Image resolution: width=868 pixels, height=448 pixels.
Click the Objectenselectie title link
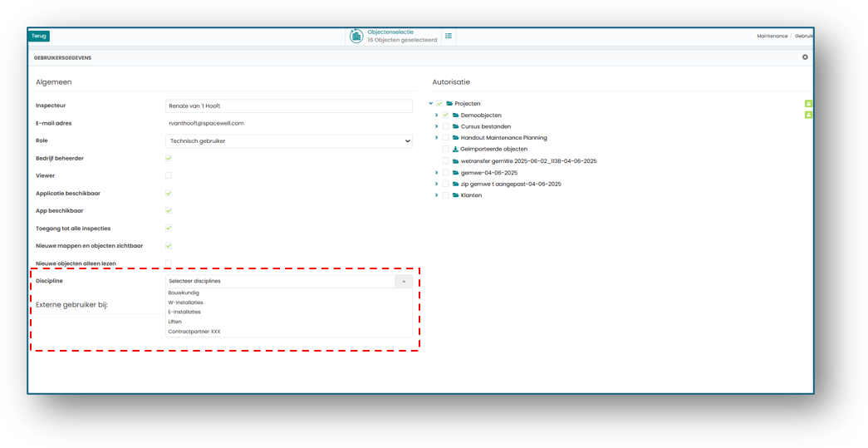tap(390, 32)
